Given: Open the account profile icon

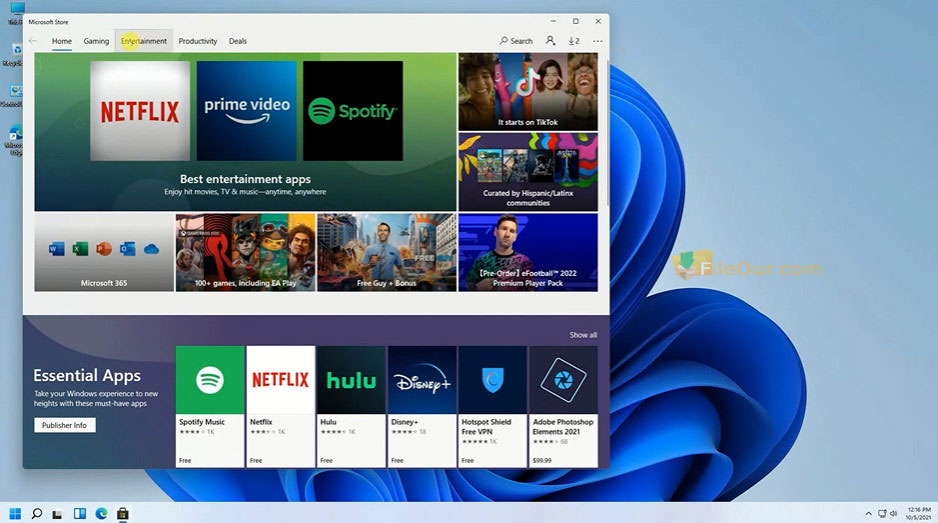Looking at the screenshot, I should pos(550,41).
